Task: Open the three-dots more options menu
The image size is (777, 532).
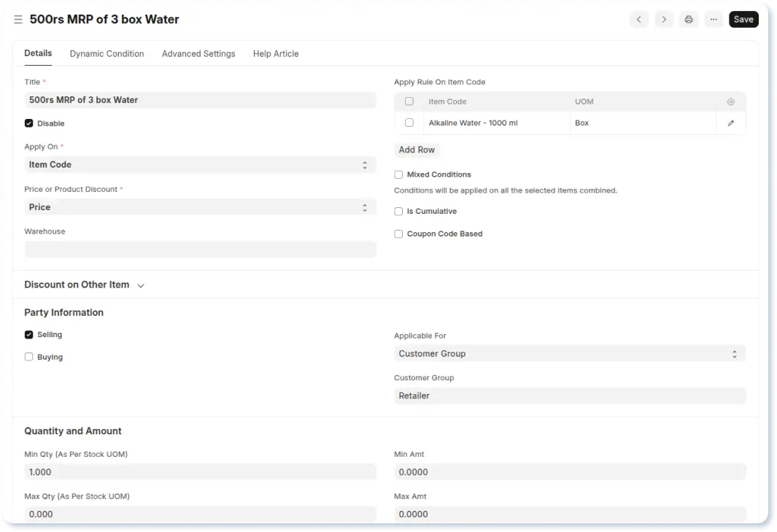Action: [x=713, y=20]
